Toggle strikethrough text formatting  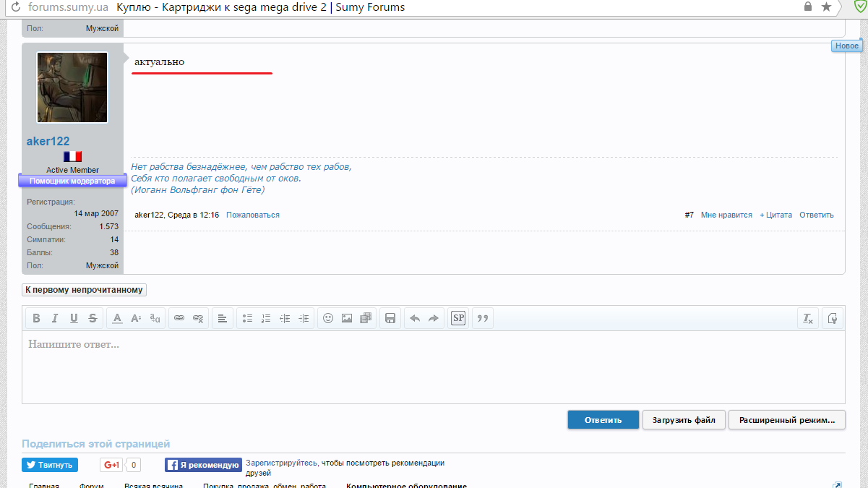[93, 318]
